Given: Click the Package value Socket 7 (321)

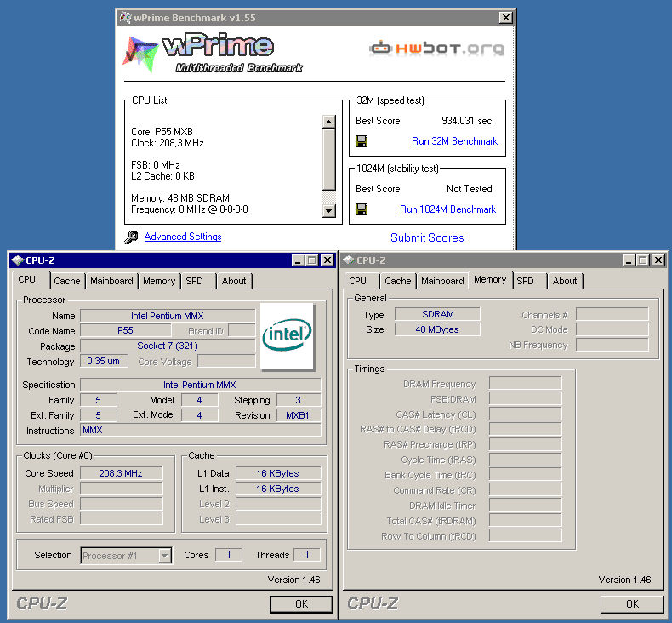Looking at the screenshot, I should 168,346.
